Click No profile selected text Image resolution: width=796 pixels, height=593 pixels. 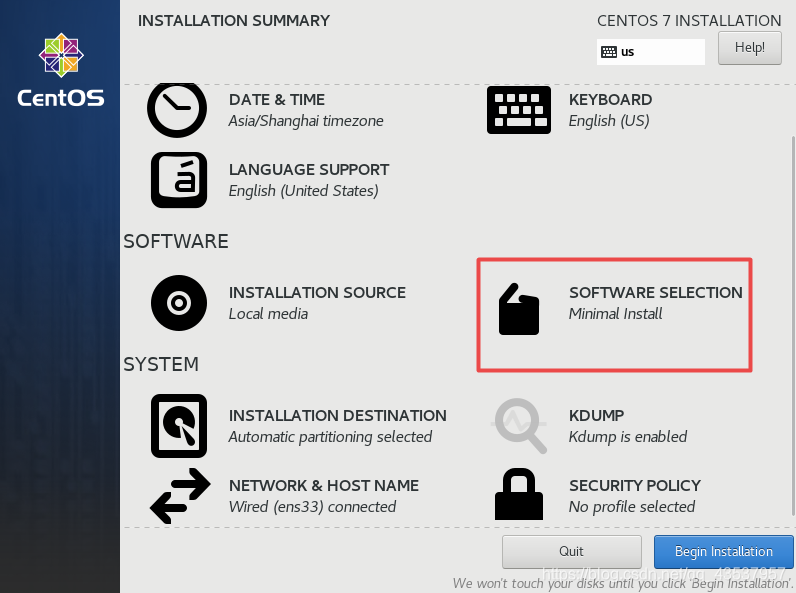(x=632, y=507)
